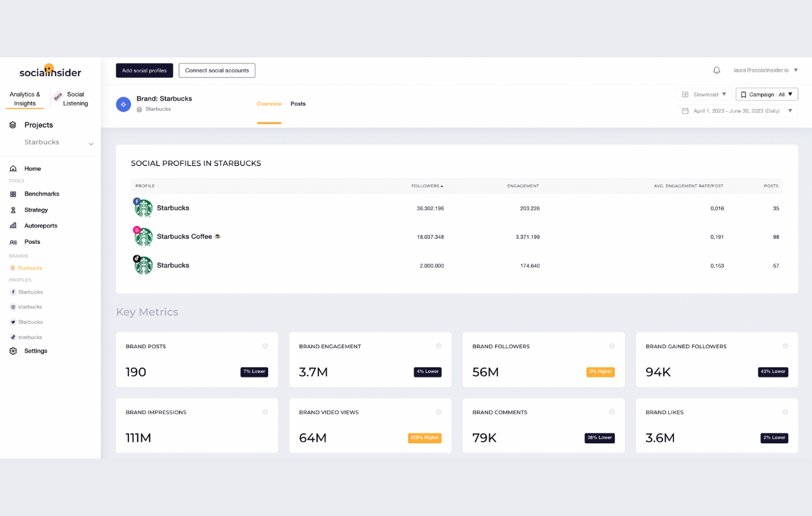This screenshot has width=812, height=516.
Task: Click the 2% Lower badge on Brand Likes
Action: [775, 438]
